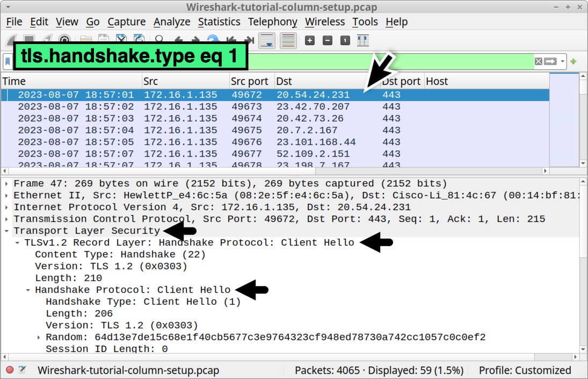The width and height of the screenshot is (588, 379).
Task: Open capture file properties status icon
Action: [x=22, y=370]
